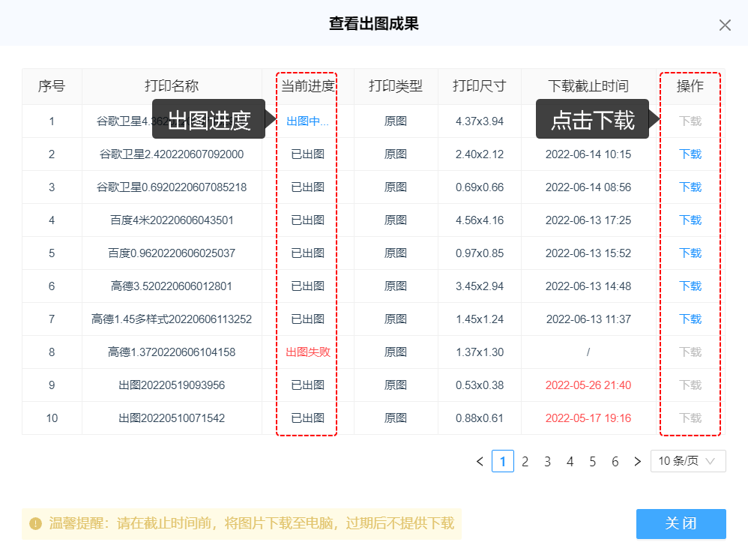Click the 温馨提醒 expiry notice text

click(251, 524)
